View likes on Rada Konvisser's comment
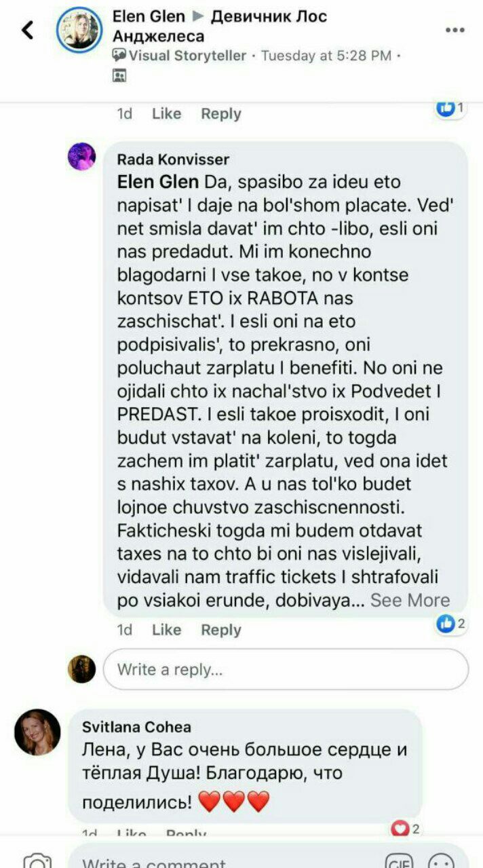The height and width of the screenshot is (868, 483). coord(451,623)
